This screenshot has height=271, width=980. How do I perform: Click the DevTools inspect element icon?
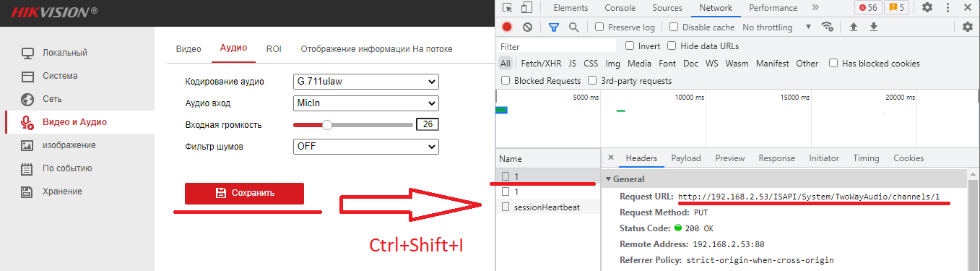click(507, 8)
